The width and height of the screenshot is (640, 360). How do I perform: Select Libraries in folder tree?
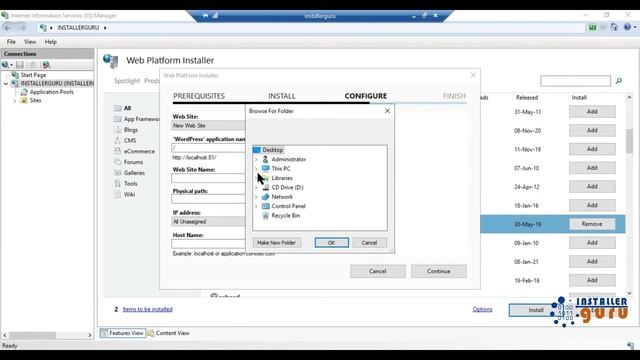pyautogui.click(x=282, y=178)
